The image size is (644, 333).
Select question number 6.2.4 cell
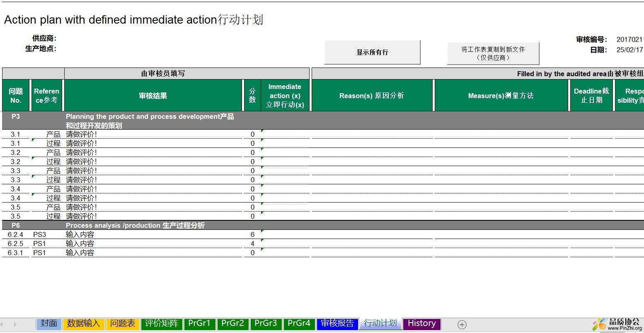click(16, 234)
